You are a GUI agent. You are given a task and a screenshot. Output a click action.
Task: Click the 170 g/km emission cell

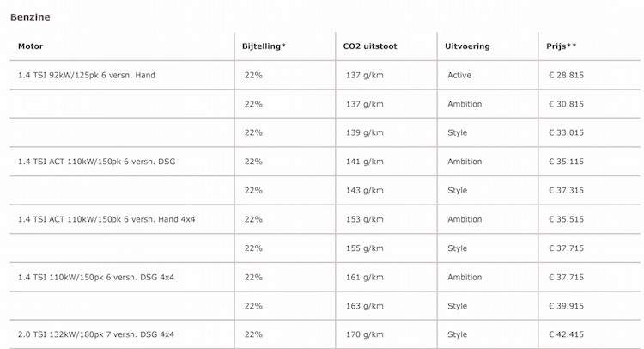(x=363, y=334)
